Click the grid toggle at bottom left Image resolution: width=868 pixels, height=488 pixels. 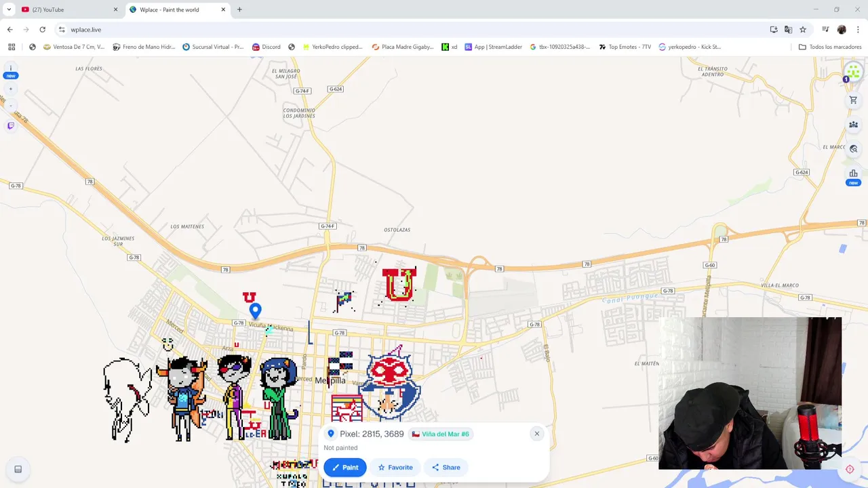pos(18,469)
